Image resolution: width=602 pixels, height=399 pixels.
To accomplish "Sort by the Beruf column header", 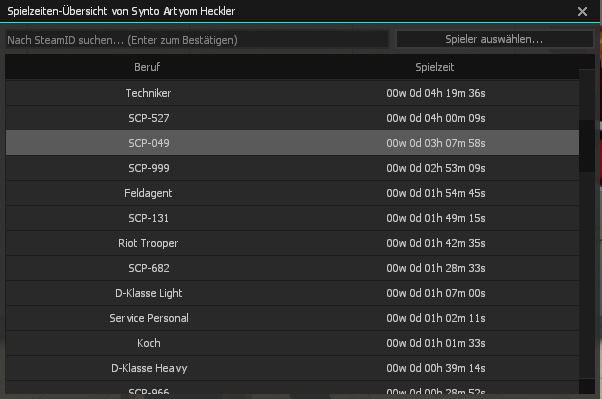I will (147, 67).
